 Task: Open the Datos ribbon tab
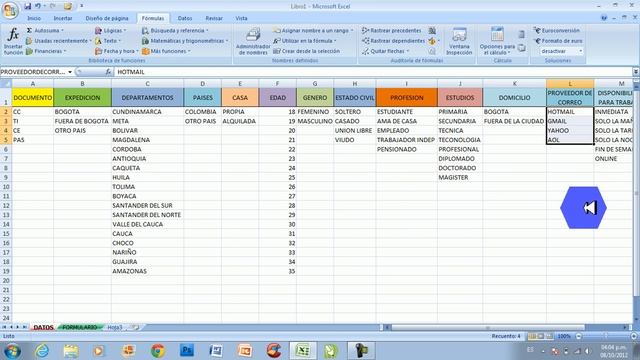pos(185,18)
